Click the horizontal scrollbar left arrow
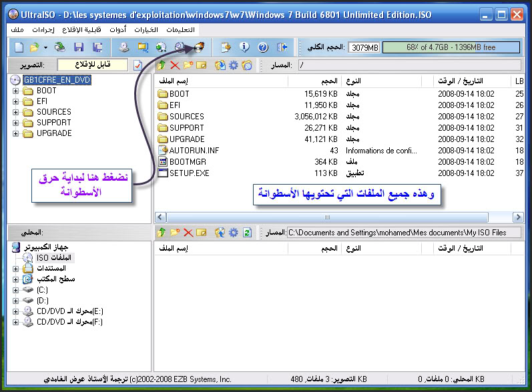 tap(160, 217)
